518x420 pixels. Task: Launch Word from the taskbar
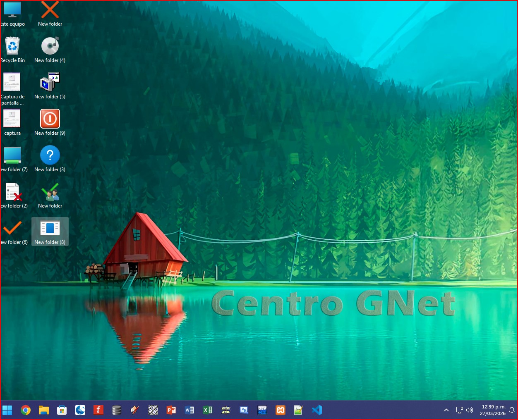[189, 410]
